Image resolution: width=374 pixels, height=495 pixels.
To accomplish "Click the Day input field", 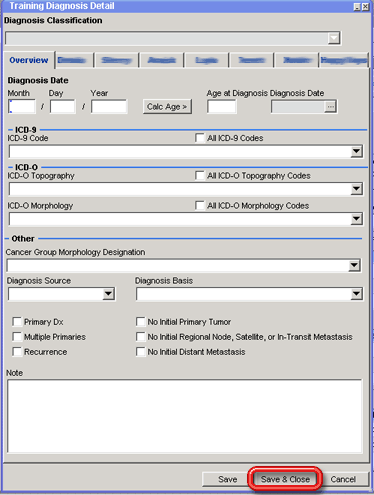I will [63, 106].
